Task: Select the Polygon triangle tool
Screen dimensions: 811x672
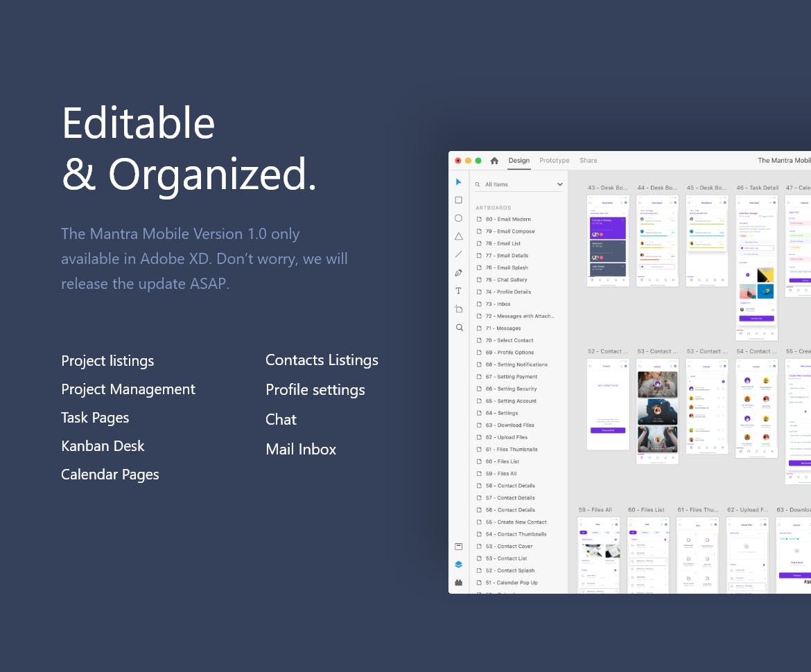Action: pyautogui.click(x=458, y=236)
